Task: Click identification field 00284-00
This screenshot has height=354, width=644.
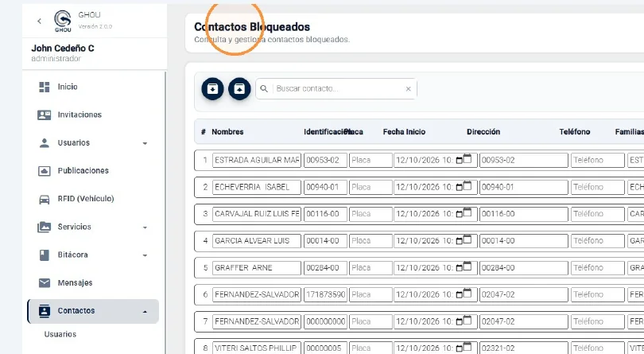Action: pyautogui.click(x=325, y=267)
